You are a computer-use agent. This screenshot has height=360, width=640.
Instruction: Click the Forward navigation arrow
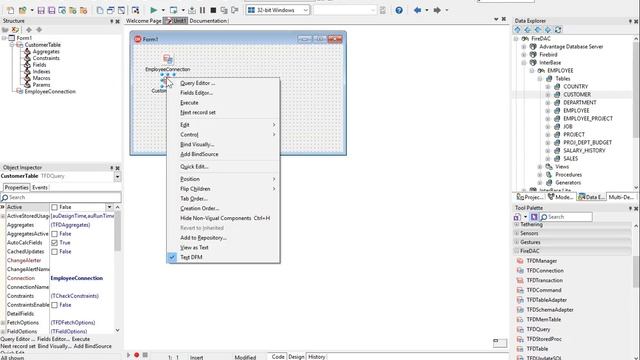[437, 10]
